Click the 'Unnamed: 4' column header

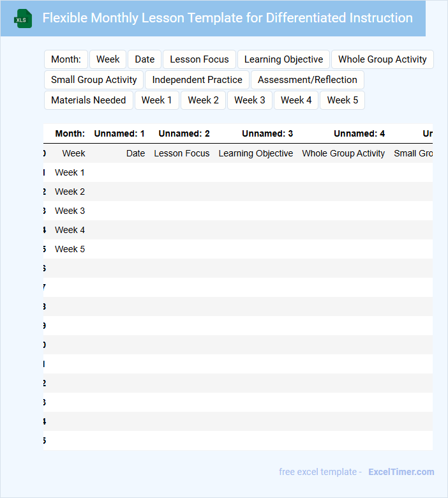click(x=359, y=133)
